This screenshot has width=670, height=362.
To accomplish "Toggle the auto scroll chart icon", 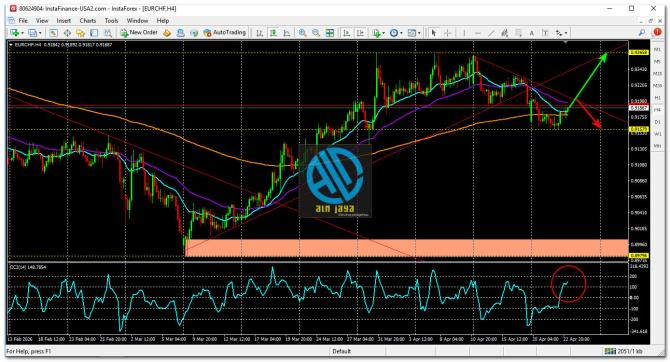I will pos(347,33).
